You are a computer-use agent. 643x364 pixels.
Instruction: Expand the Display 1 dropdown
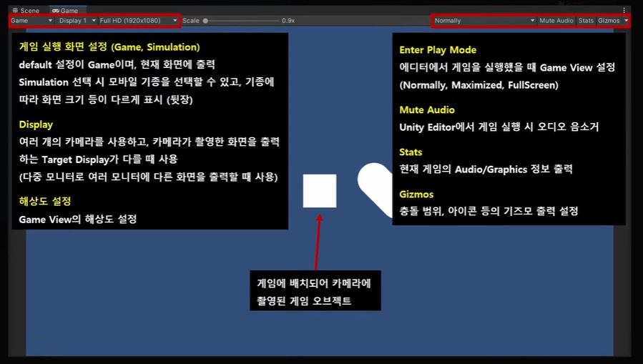click(77, 21)
